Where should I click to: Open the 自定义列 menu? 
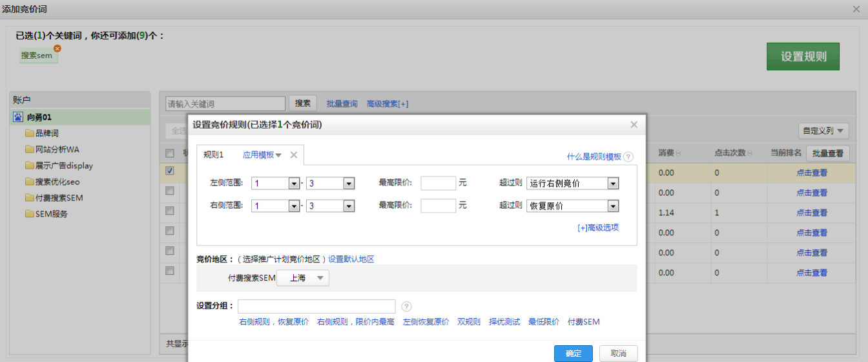[x=823, y=131]
